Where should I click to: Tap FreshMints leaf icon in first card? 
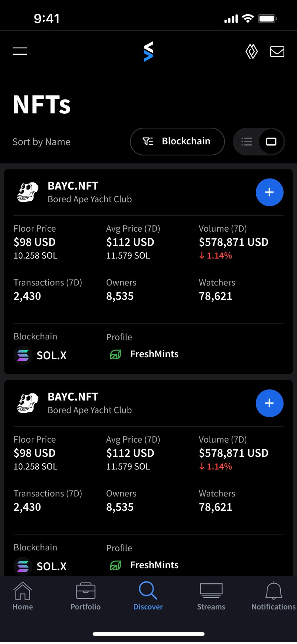(116, 354)
